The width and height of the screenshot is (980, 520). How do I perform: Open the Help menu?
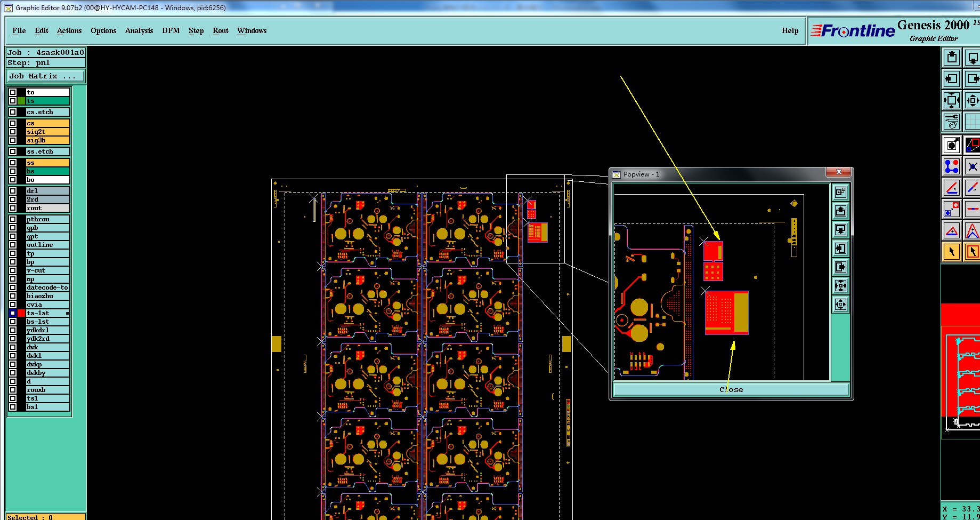(x=790, y=30)
